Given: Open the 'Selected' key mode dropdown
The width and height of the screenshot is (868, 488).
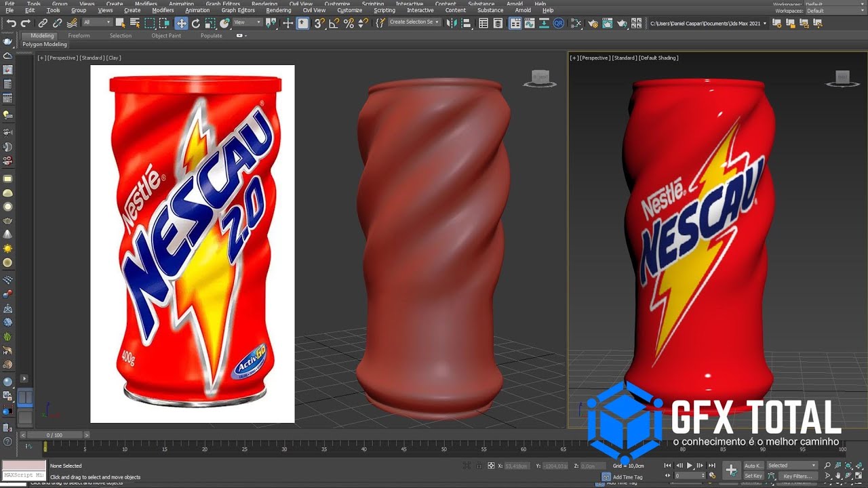Looking at the screenshot, I should click(791, 466).
